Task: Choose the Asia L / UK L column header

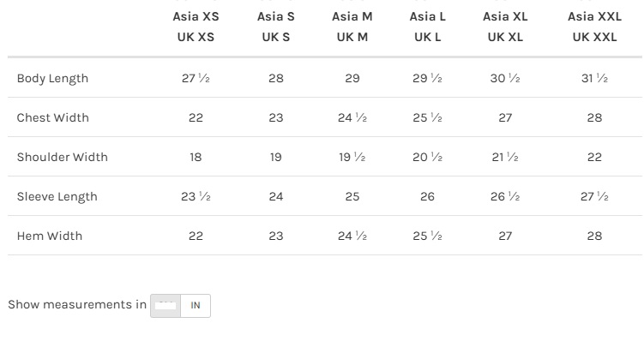Action: pyautogui.click(x=427, y=27)
